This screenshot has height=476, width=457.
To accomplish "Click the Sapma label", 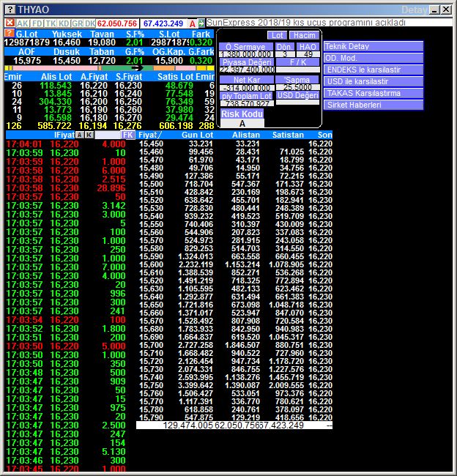I will 297,80.
